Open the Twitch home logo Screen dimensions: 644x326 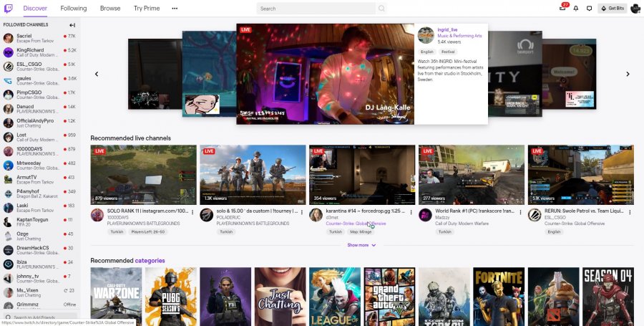pos(8,8)
